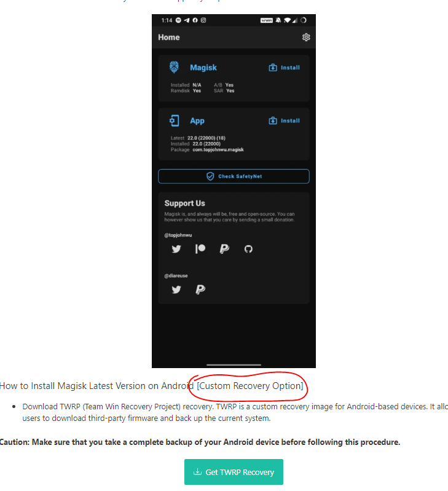The width and height of the screenshot is (448, 491).
Task: Click the Magisk logo icon
Action: coord(174,67)
